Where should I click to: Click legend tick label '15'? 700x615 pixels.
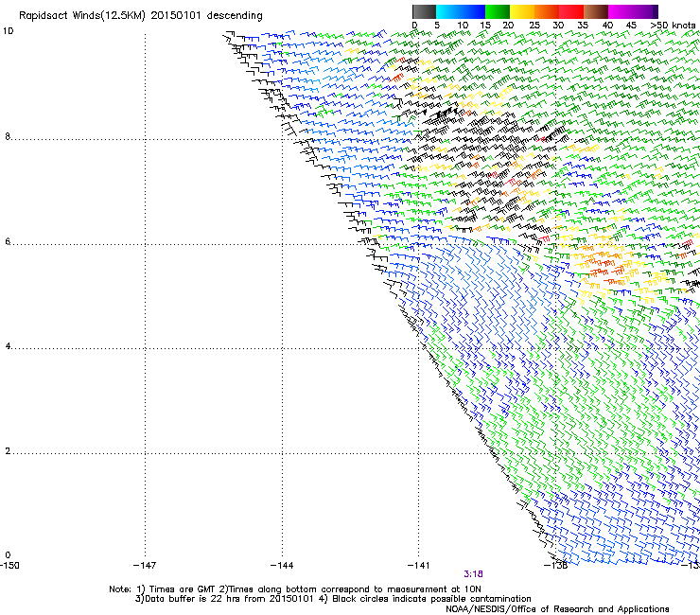pyautogui.click(x=485, y=26)
